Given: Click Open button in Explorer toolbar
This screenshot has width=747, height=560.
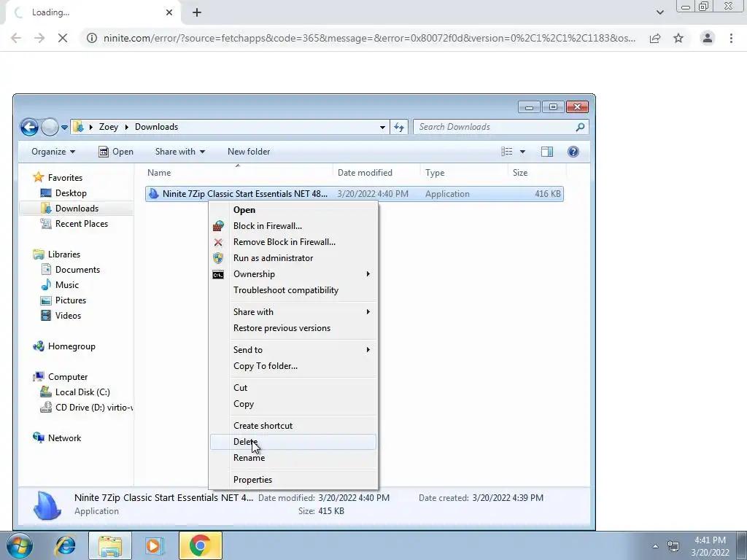Looking at the screenshot, I should [116, 152].
